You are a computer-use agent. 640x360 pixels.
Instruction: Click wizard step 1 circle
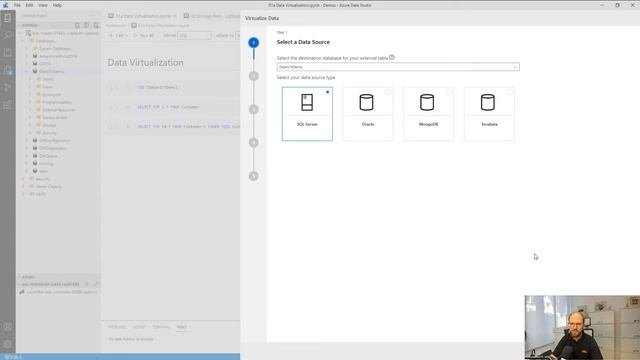[253, 42]
